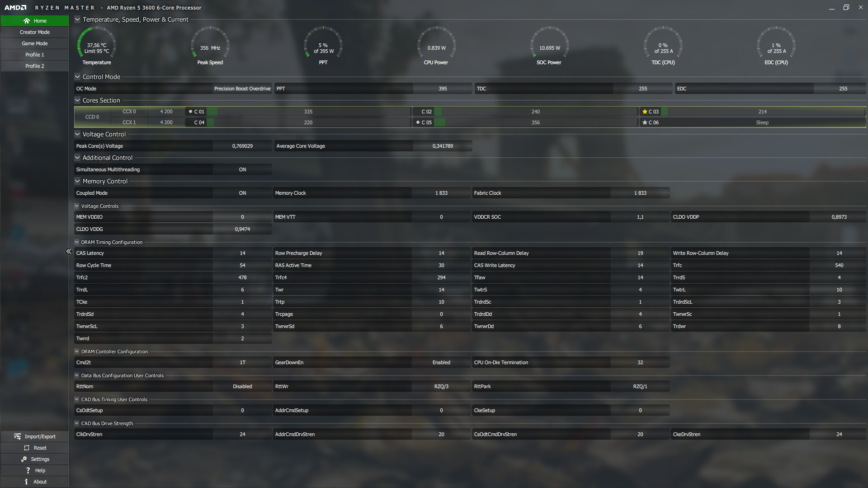Click the Precision Boost Overdrive OC mode
This screenshot has width=868, height=488.
(242, 89)
